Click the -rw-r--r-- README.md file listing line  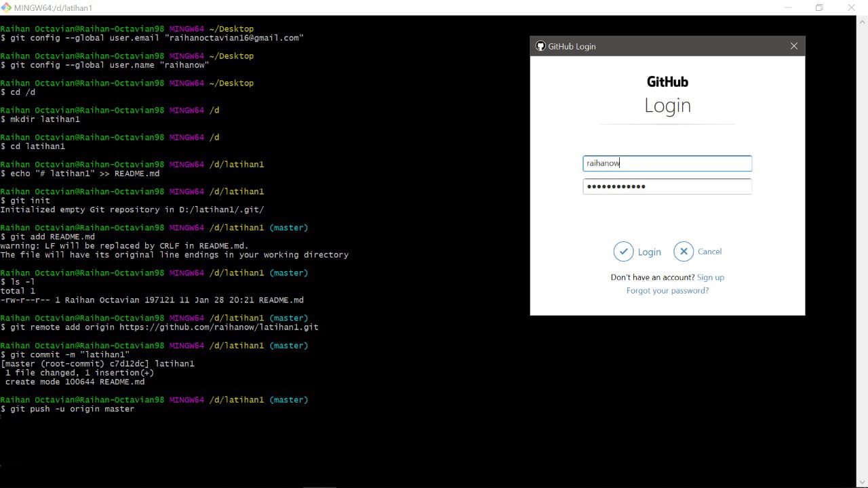(152, 300)
